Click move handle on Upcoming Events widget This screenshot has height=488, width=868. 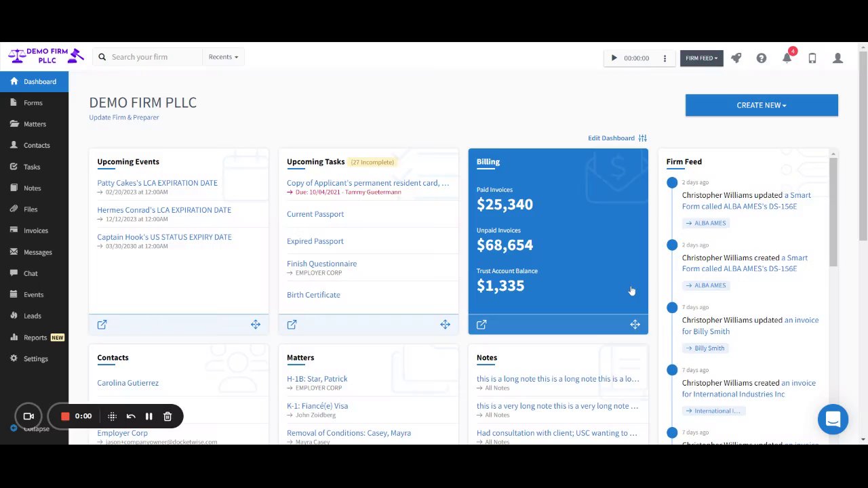click(256, 325)
